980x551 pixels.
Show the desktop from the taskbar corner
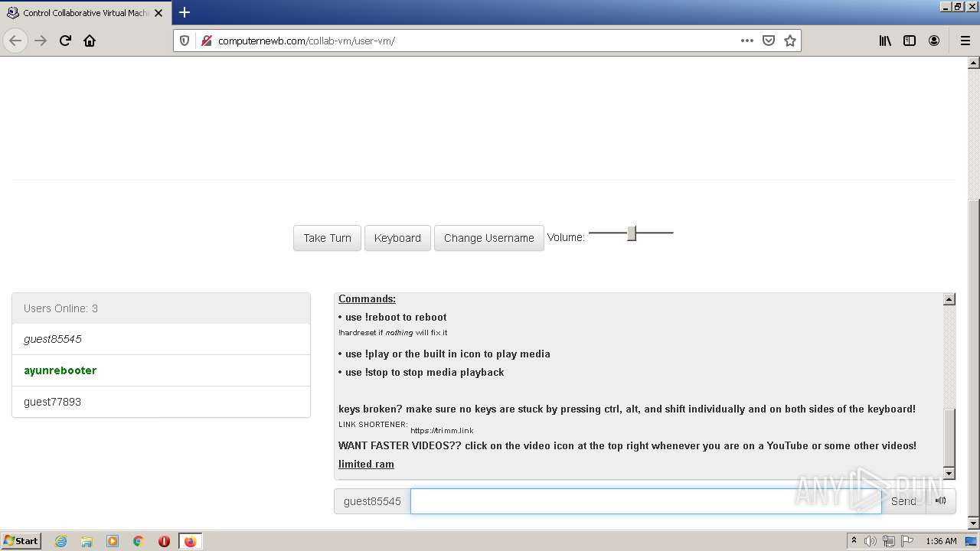point(972,541)
